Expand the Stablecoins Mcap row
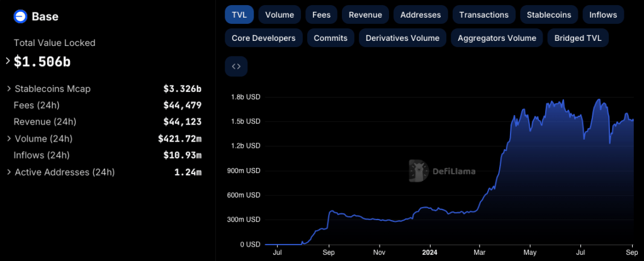The image size is (644, 261). pyautogui.click(x=9, y=89)
